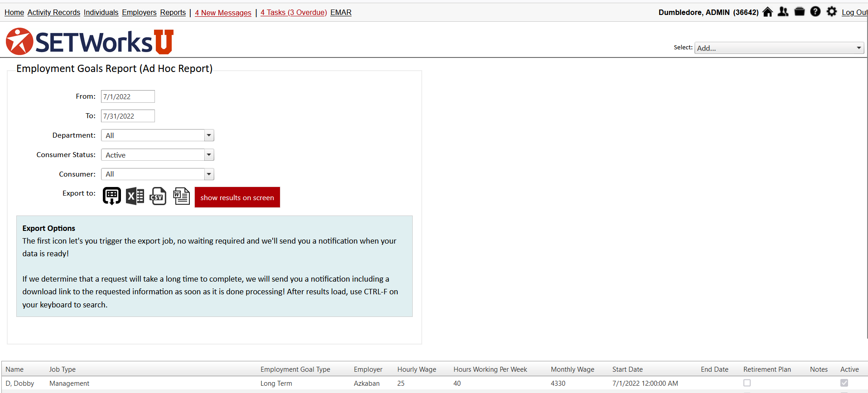Click the briefcase icon in header
Image resolution: width=868 pixels, height=393 pixels.
[x=800, y=12]
